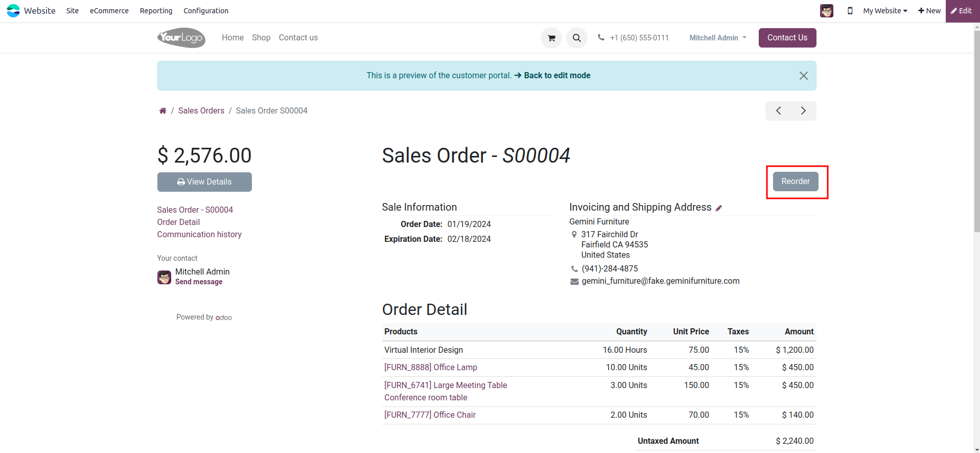The image size is (980, 453).
Task: Go to previous sales order arrow
Action: (x=778, y=110)
